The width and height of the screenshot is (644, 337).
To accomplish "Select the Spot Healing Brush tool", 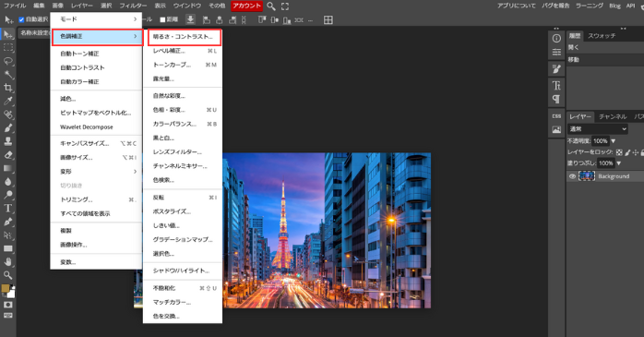I will pyautogui.click(x=7, y=114).
